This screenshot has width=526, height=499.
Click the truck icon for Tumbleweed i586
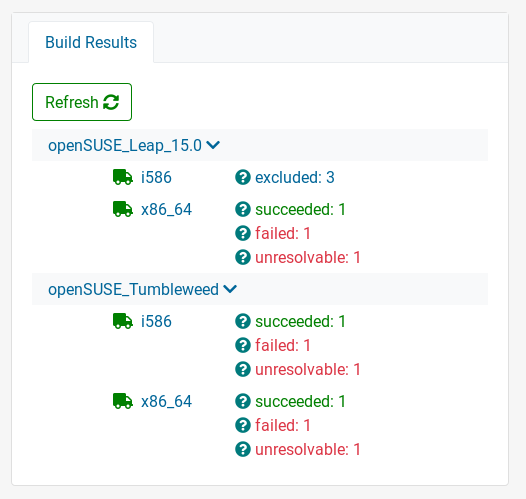tap(123, 321)
